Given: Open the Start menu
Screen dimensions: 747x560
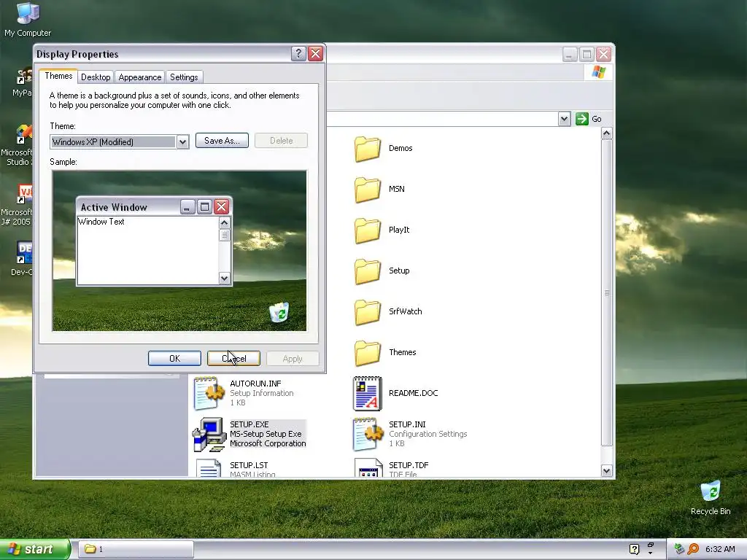Looking at the screenshot, I should (34, 549).
